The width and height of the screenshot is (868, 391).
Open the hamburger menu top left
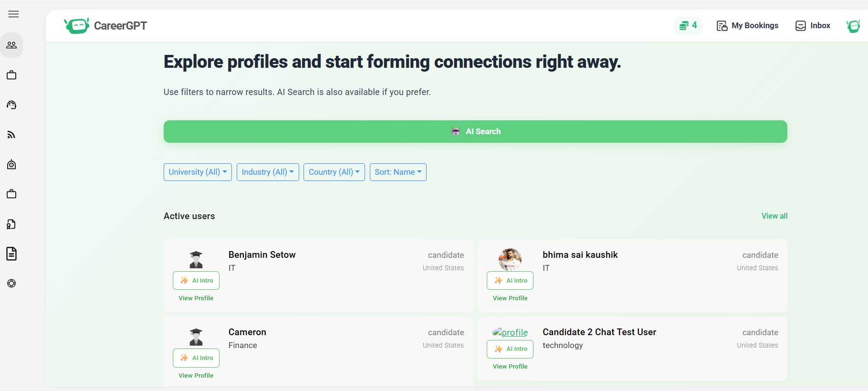pyautogui.click(x=13, y=14)
